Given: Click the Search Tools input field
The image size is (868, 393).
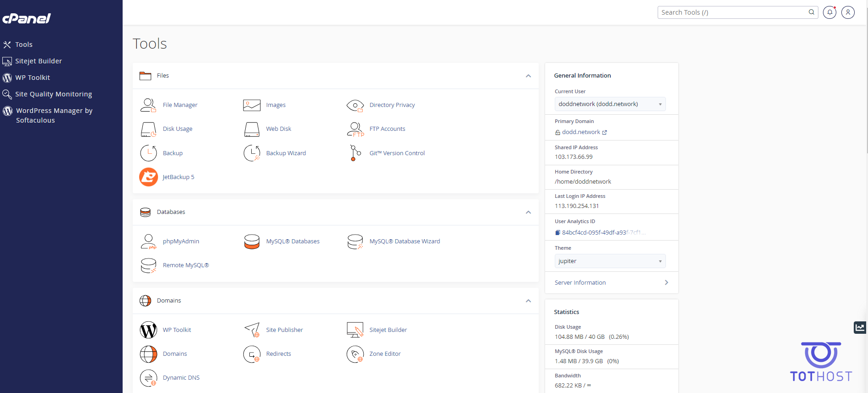Looking at the screenshot, I should [x=733, y=12].
